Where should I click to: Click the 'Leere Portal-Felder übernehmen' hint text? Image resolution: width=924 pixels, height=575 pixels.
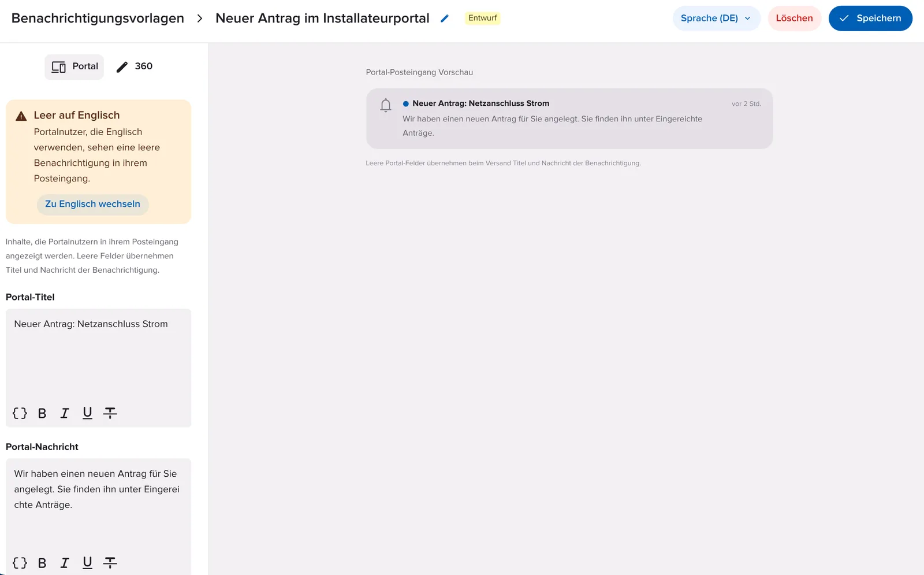click(x=503, y=163)
